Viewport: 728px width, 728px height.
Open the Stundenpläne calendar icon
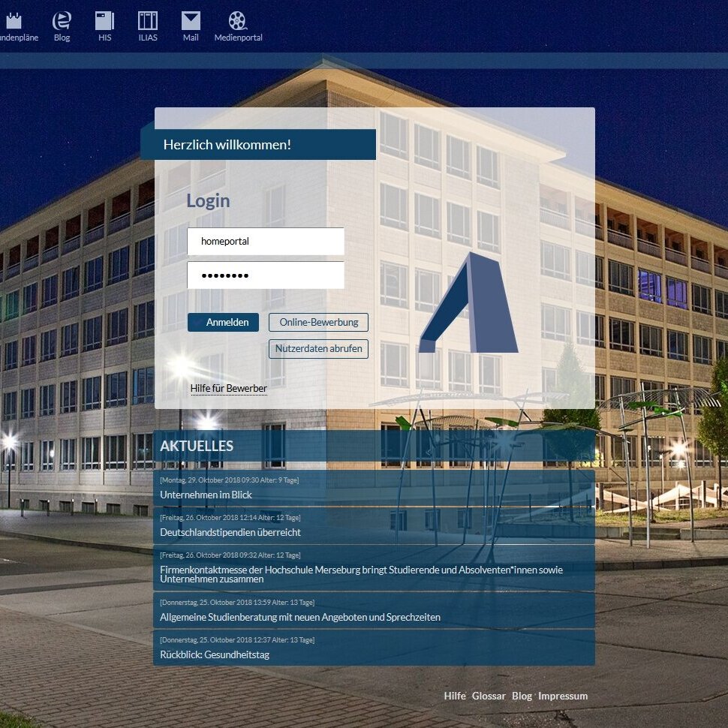pos(15,22)
